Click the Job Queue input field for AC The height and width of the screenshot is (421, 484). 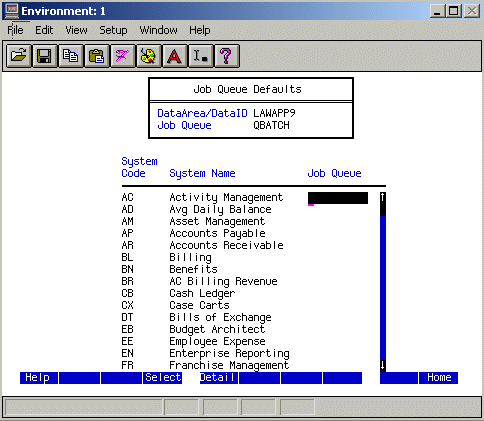(338, 198)
